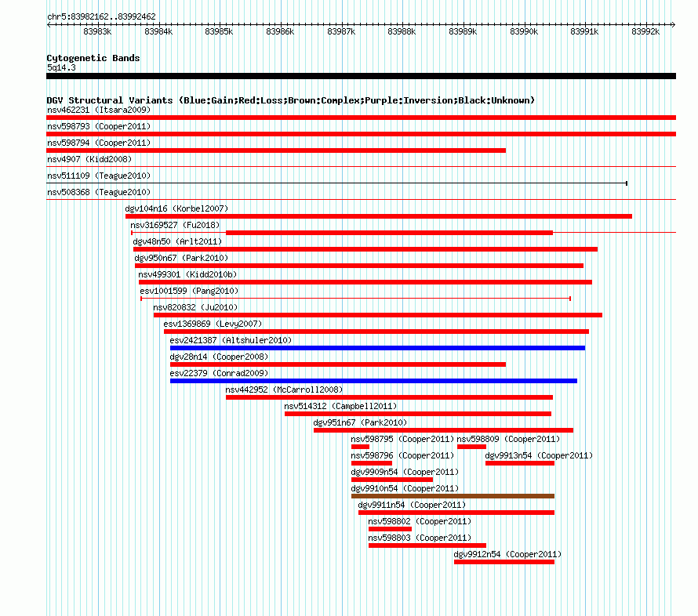Select nsv508368 (Teague2010) label

point(99,192)
